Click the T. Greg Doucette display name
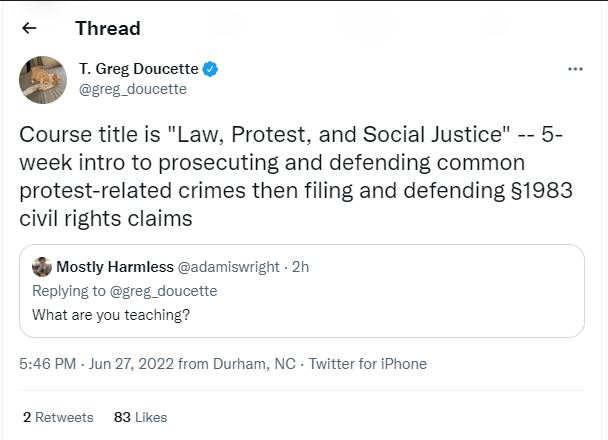The image size is (608, 440). (138, 69)
